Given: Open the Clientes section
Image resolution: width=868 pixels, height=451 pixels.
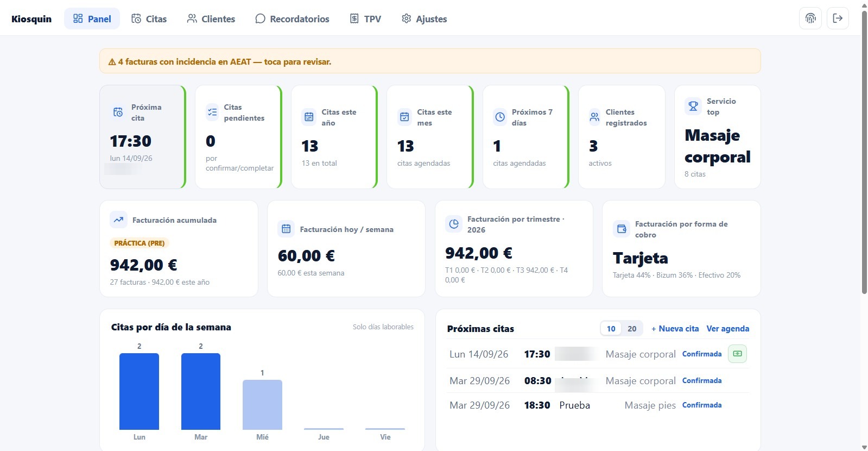Looking at the screenshot, I should (x=211, y=19).
